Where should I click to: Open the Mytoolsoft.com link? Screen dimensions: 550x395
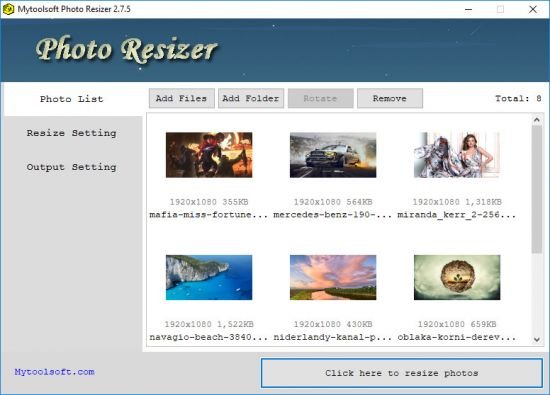54,372
